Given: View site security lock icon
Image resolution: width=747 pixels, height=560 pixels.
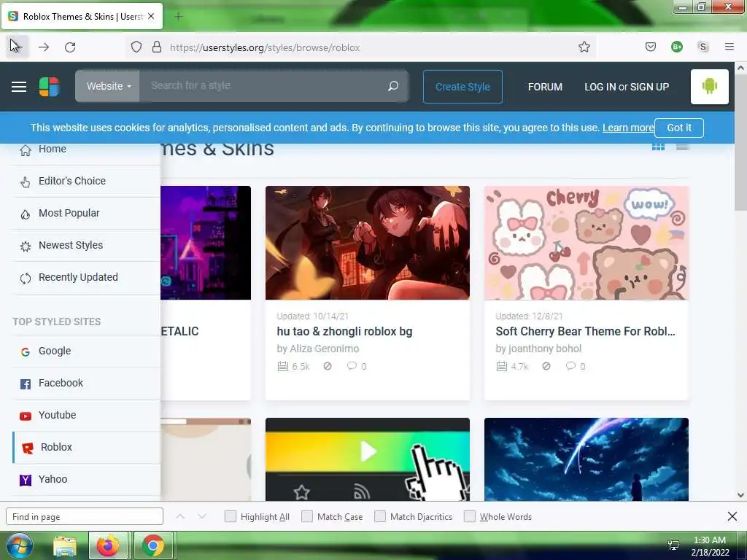Looking at the screenshot, I should click(157, 47).
